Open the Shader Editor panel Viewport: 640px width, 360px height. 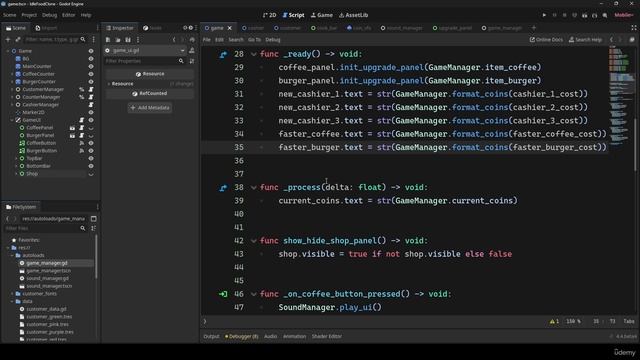[x=327, y=336]
